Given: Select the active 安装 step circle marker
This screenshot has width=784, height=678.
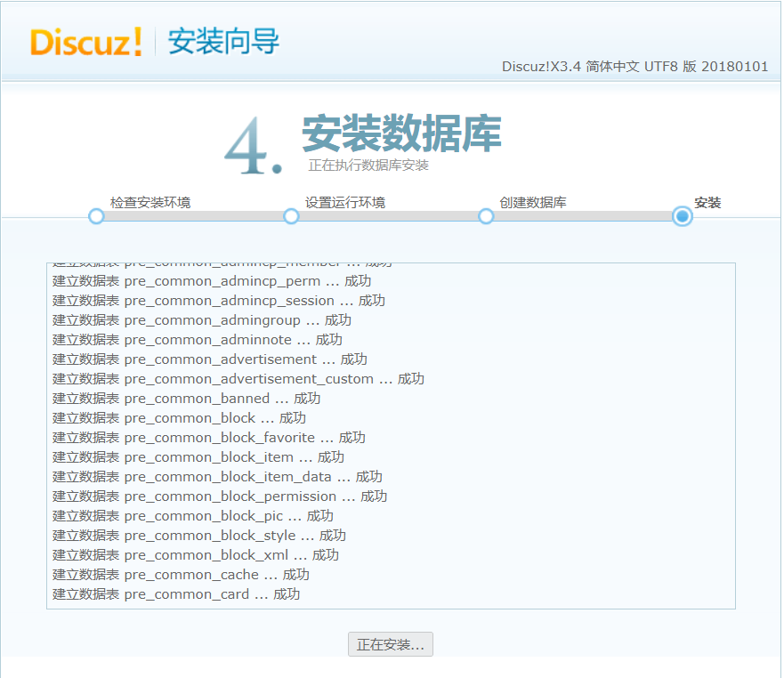Looking at the screenshot, I should [x=682, y=216].
